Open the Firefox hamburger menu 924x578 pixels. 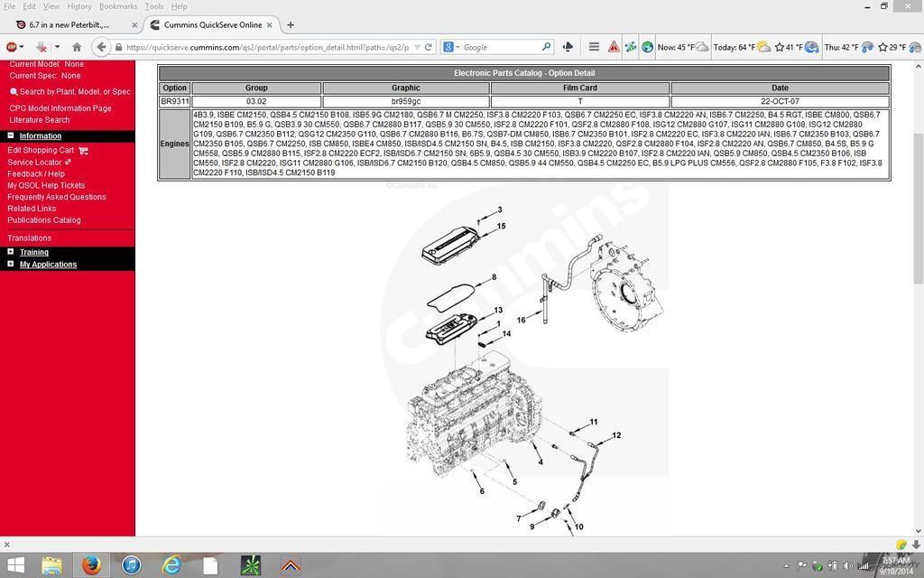coord(594,47)
